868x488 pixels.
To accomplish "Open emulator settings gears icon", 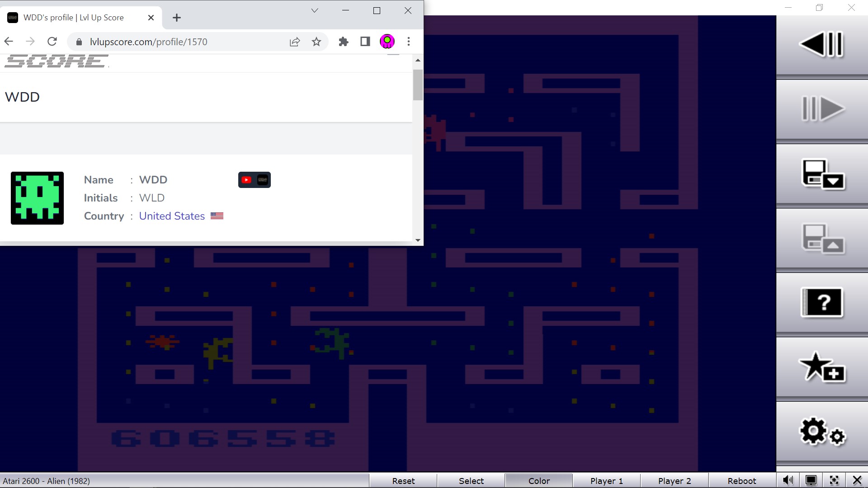I will pyautogui.click(x=822, y=432).
